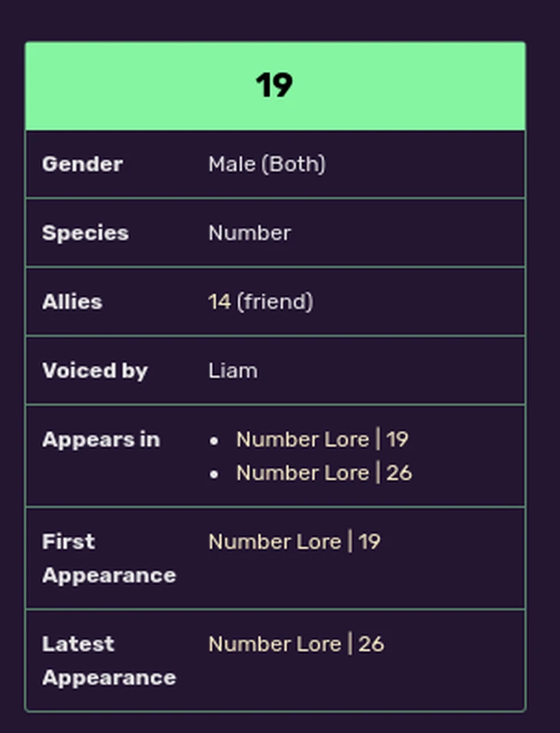This screenshot has width=560, height=733.
Task: Select the Allies row label
Action: point(72,302)
